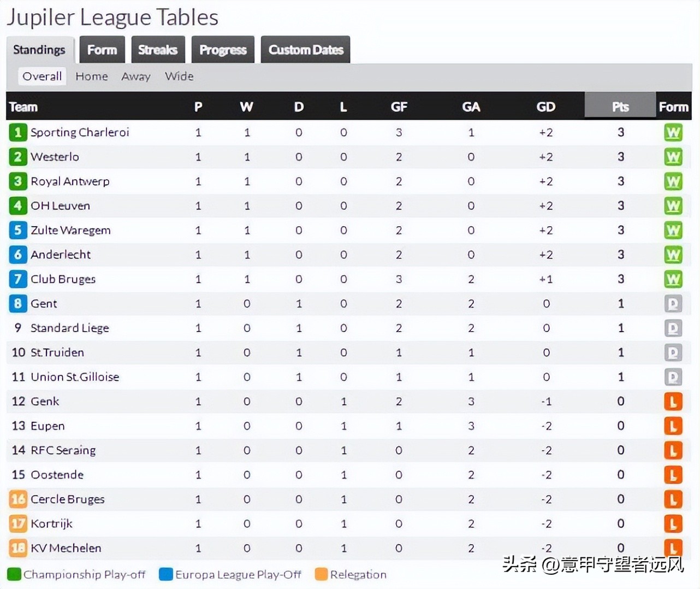Click Club Bruges' green W form icon
Image resolution: width=700 pixels, height=589 pixels.
coord(673,279)
